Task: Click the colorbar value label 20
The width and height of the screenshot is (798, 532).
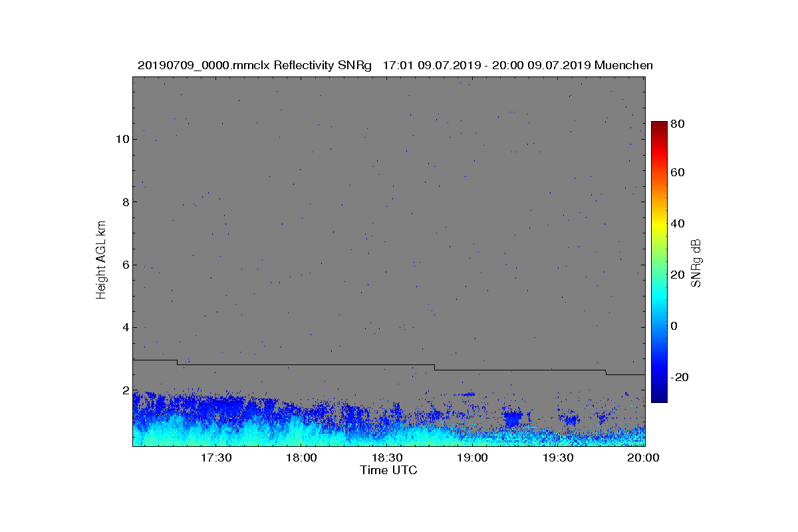Action: (x=678, y=275)
